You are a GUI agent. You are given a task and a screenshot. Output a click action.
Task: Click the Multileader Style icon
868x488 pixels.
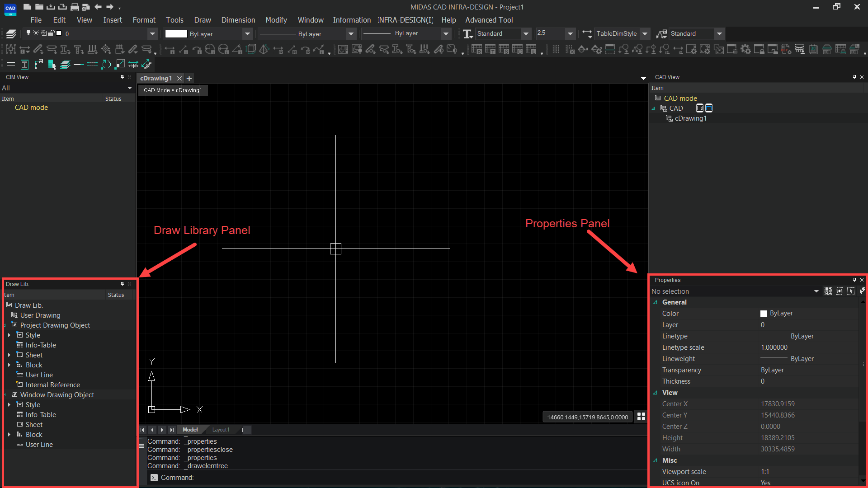pyautogui.click(x=661, y=33)
